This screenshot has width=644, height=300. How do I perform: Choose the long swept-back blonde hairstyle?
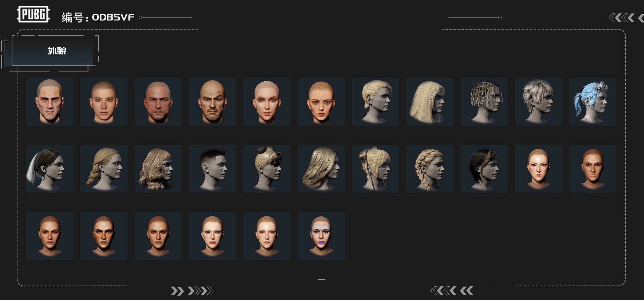pos(321,169)
